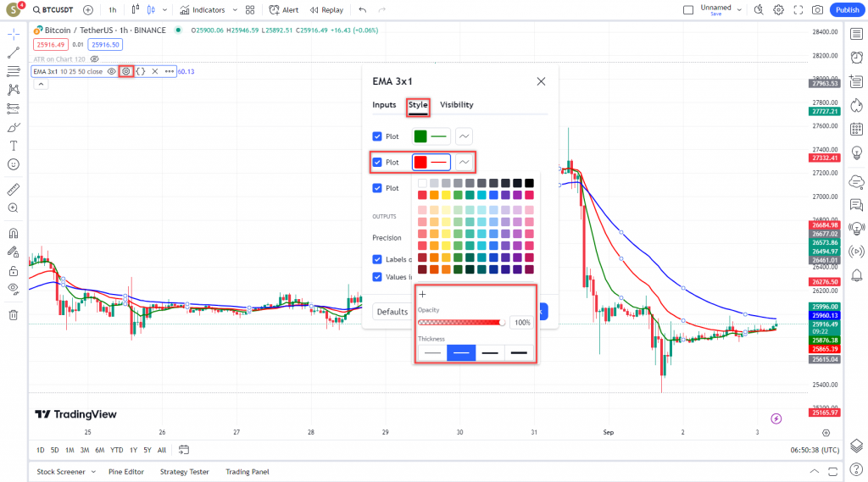Open green plot line style dropdown
Viewport: 868px width, 482px height.
(464, 136)
